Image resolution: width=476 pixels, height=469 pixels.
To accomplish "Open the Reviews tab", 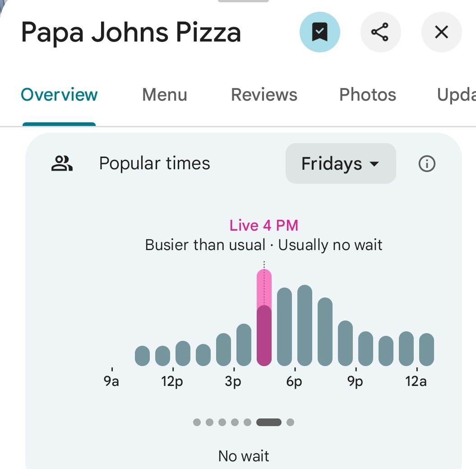I will point(264,95).
